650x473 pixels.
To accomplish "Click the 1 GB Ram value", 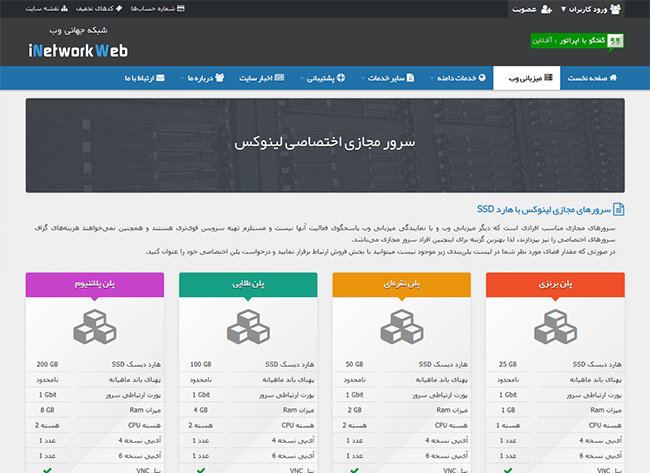I will [x=508, y=410].
